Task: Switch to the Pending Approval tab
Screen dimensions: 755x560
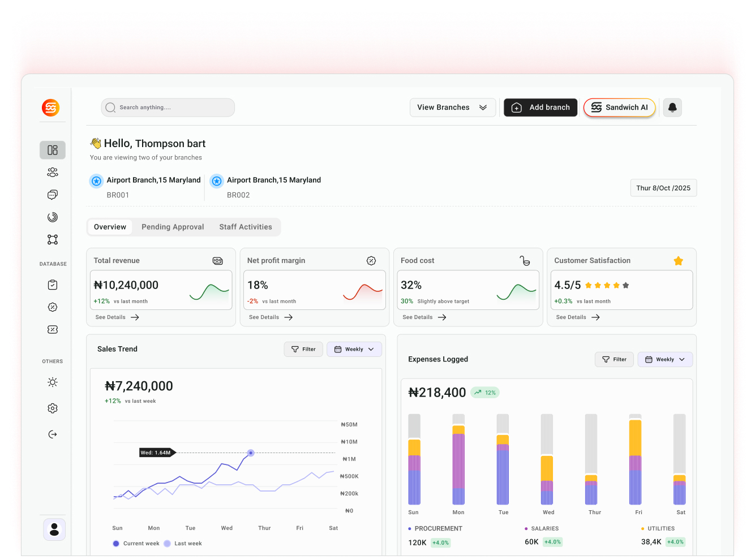Action: pyautogui.click(x=173, y=227)
